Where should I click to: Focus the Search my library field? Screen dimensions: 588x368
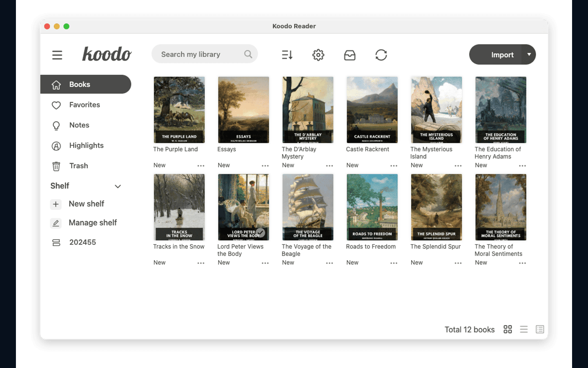pyautogui.click(x=205, y=54)
